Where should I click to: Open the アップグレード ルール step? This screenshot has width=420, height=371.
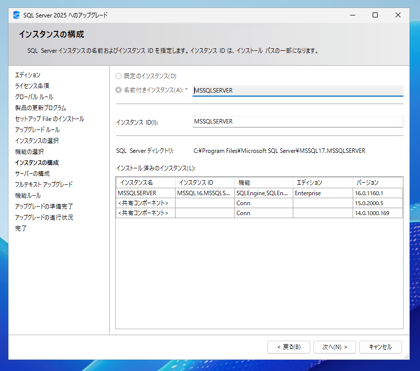pos(37,130)
